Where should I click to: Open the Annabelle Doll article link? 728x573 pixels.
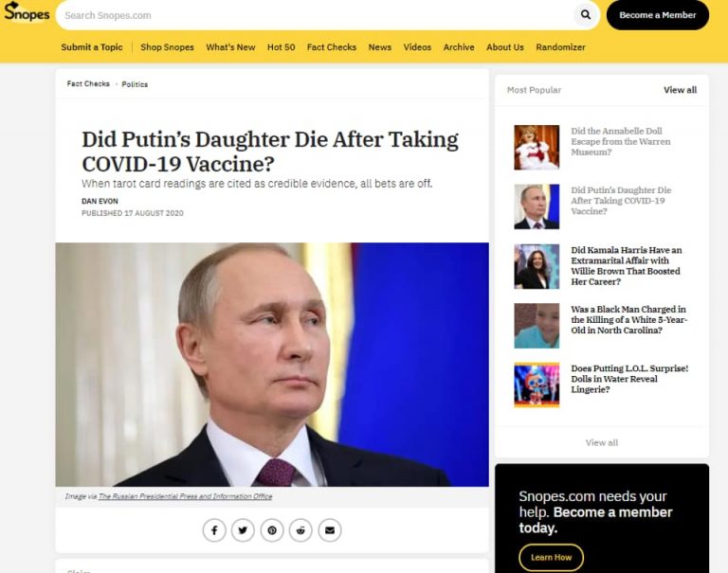coord(621,141)
